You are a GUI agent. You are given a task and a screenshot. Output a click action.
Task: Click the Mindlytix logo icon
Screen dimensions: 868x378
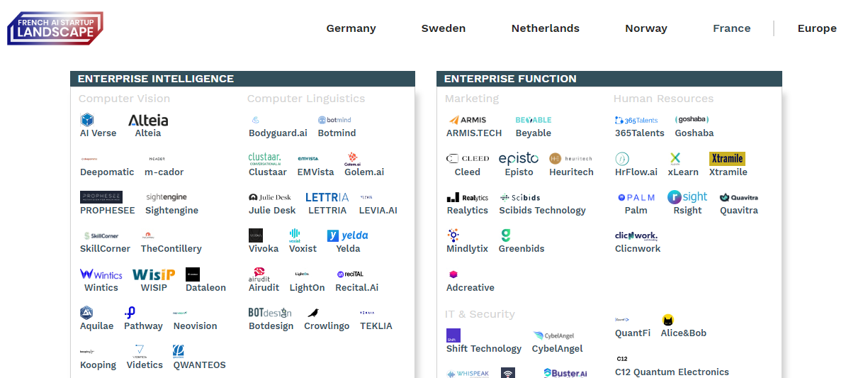coord(453,235)
